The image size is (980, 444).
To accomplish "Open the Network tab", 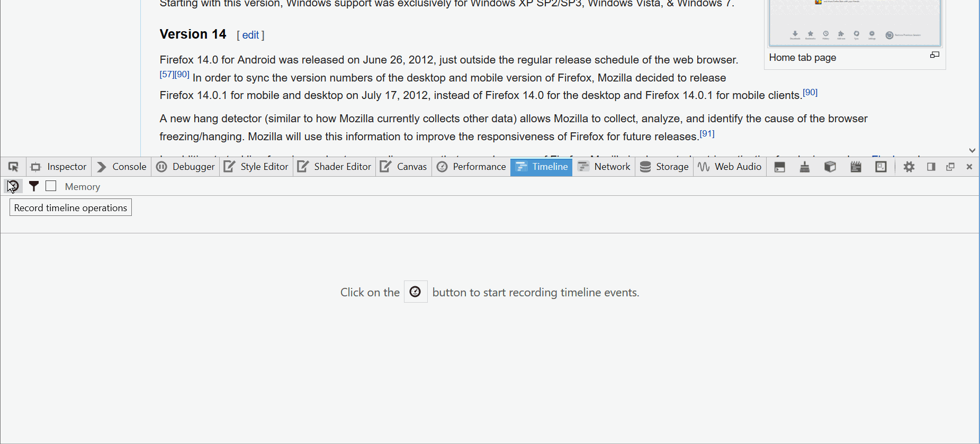I will [604, 167].
